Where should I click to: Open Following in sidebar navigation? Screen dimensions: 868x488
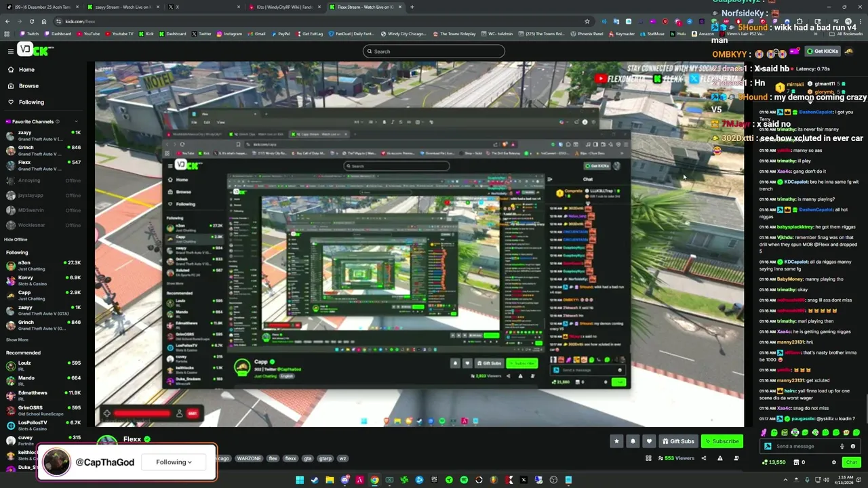point(31,102)
